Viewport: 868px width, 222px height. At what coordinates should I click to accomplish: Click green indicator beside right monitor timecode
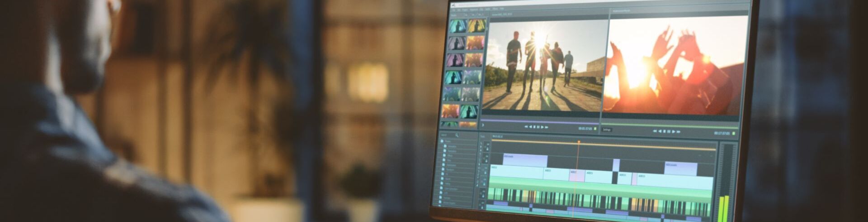(733, 133)
